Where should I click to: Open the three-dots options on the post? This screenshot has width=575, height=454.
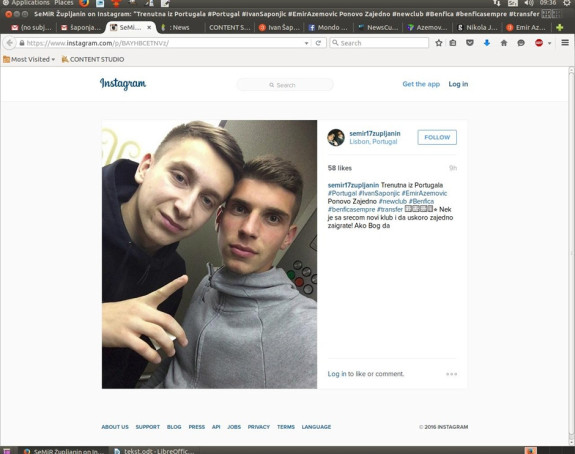(x=451, y=374)
